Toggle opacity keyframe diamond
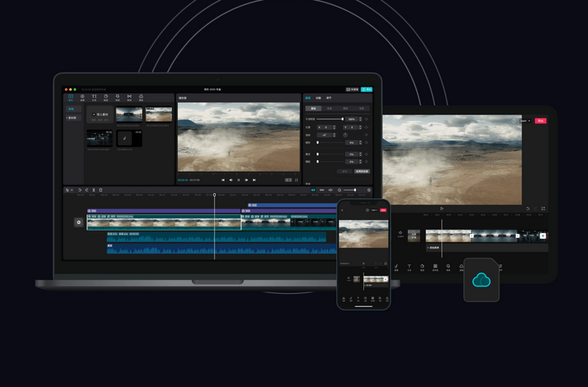Screen dimensions: 588x387 pyautogui.click(x=366, y=119)
